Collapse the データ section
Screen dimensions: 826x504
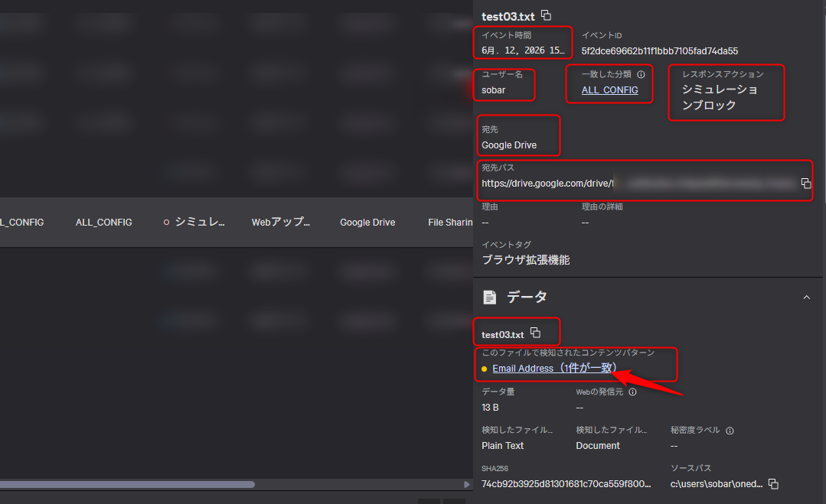click(807, 298)
